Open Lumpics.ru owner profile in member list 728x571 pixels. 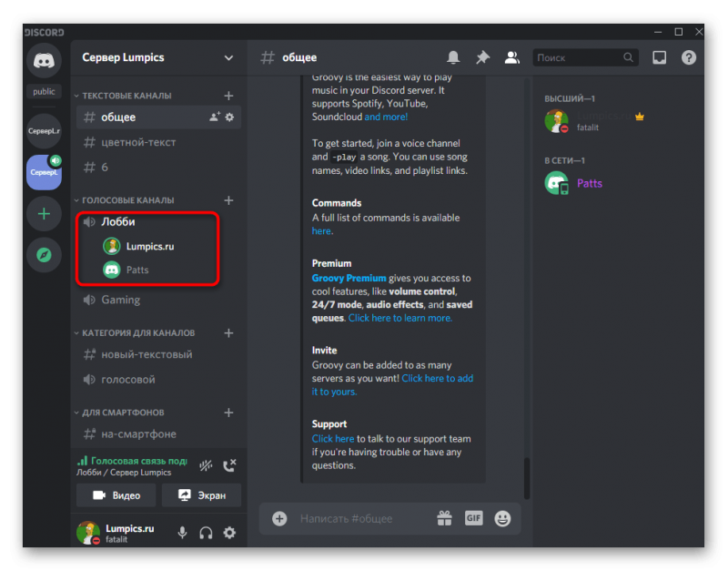click(x=597, y=121)
